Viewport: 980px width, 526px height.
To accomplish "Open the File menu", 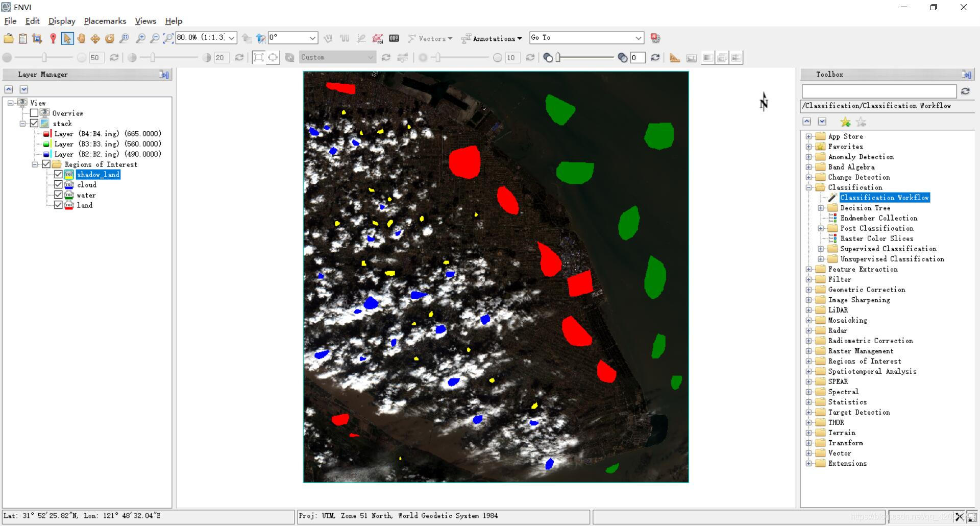I will (x=10, y=21).
